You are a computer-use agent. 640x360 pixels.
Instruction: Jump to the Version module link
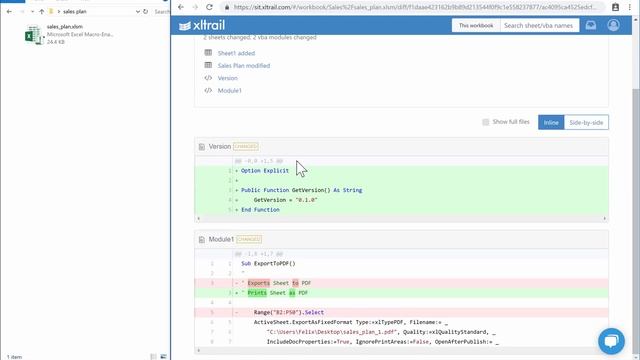227,78
